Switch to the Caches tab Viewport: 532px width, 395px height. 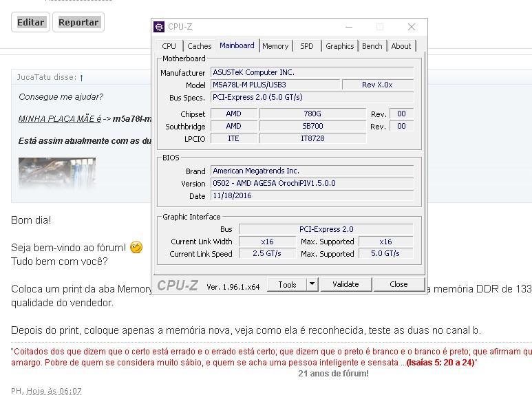coord(199,46)
